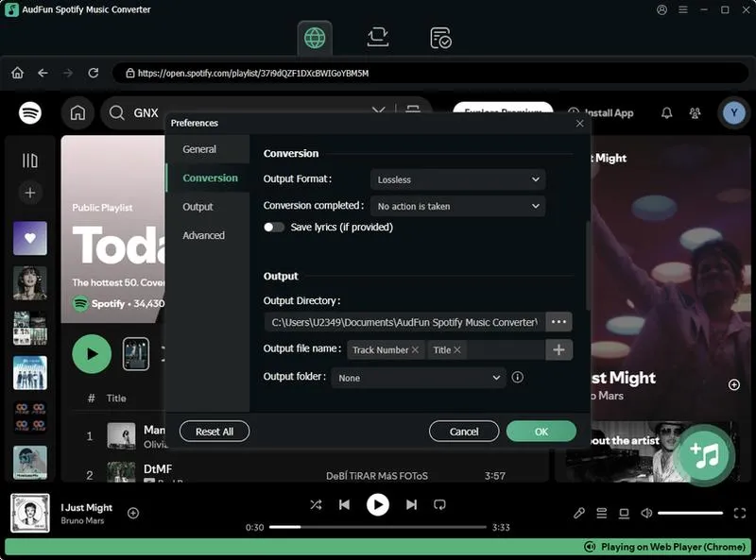
Task: Enable shuffle playback
Action: tap(316, 504)
